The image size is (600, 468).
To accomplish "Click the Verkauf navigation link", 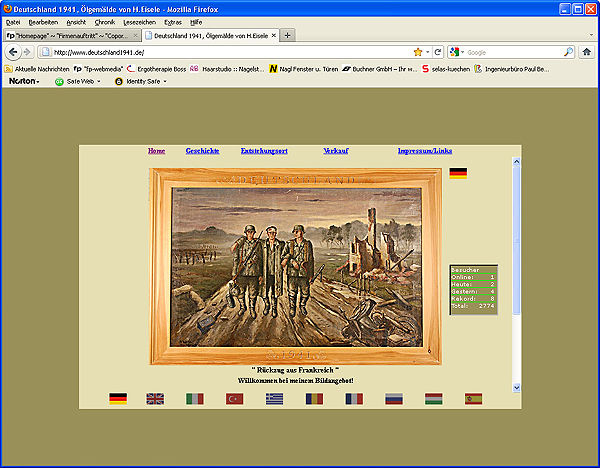I will [x=336, y=151].
